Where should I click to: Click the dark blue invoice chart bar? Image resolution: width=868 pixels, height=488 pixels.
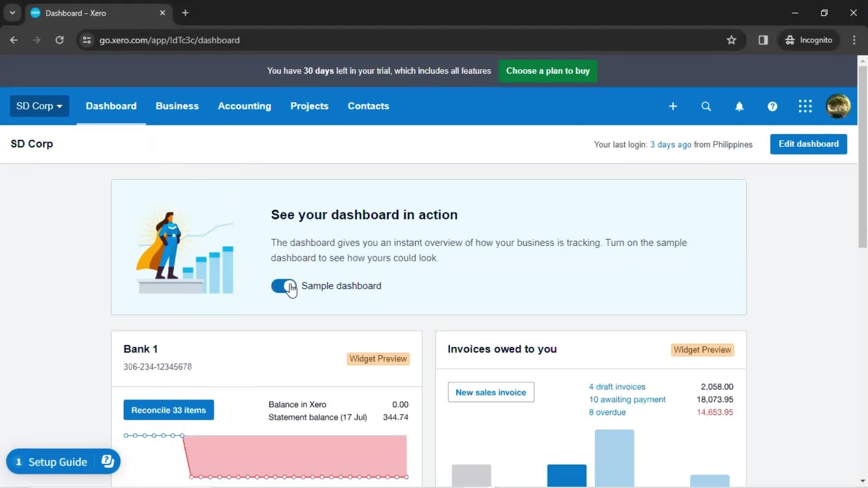click(x=566, y=476)
